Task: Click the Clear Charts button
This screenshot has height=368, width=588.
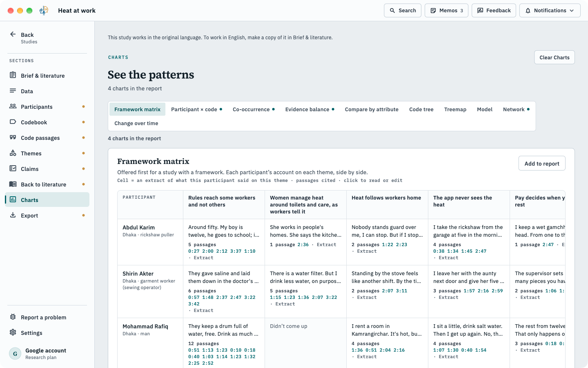Action: (555, 57)
